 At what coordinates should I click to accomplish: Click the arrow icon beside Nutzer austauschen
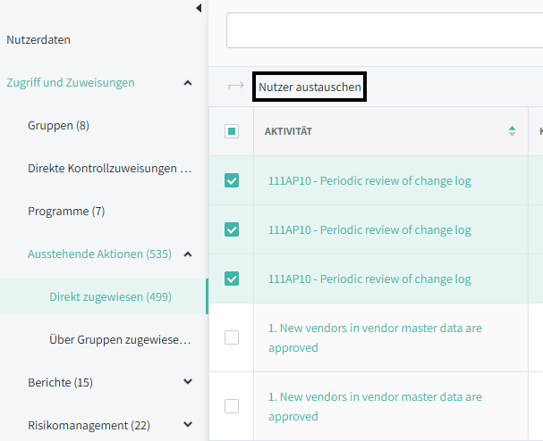pos(236,86)
